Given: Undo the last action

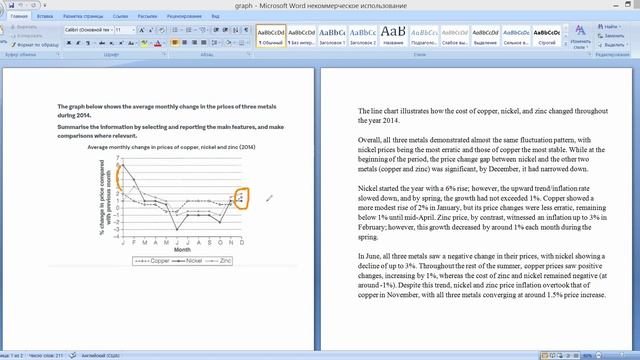Looking at the screenshot, I should pos(20,5).
